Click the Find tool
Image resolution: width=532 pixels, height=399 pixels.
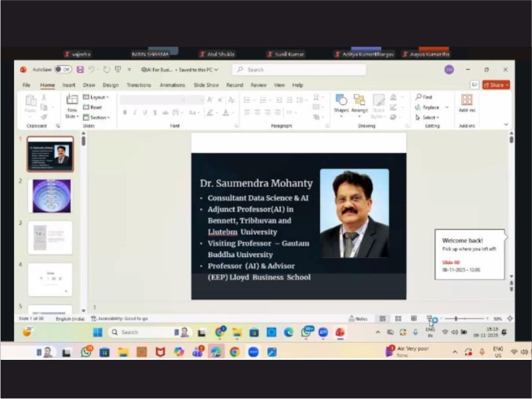pos(424,97)
